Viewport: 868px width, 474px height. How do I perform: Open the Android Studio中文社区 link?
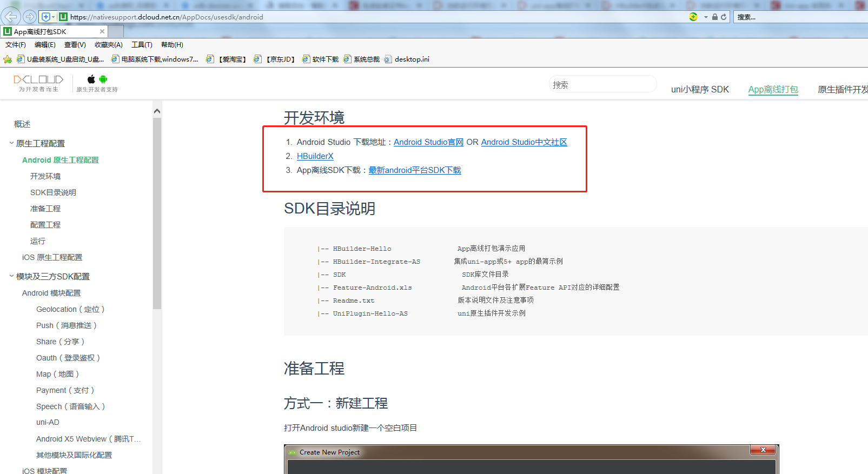(x=524, y=142)
